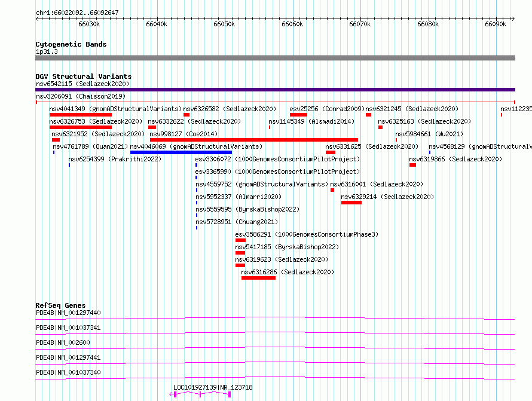Click the 66090k ruler tick label
Screen dimensions: 532x401
click(x=496, y=24)
